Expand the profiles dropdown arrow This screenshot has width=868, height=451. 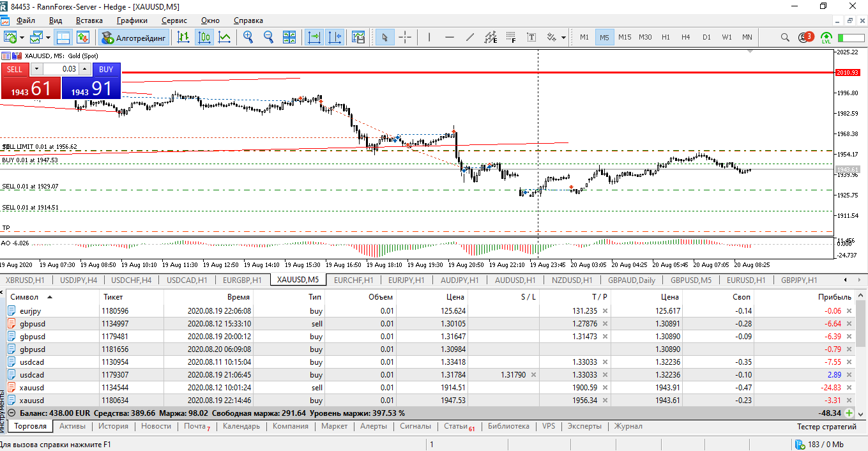[48, 38]
